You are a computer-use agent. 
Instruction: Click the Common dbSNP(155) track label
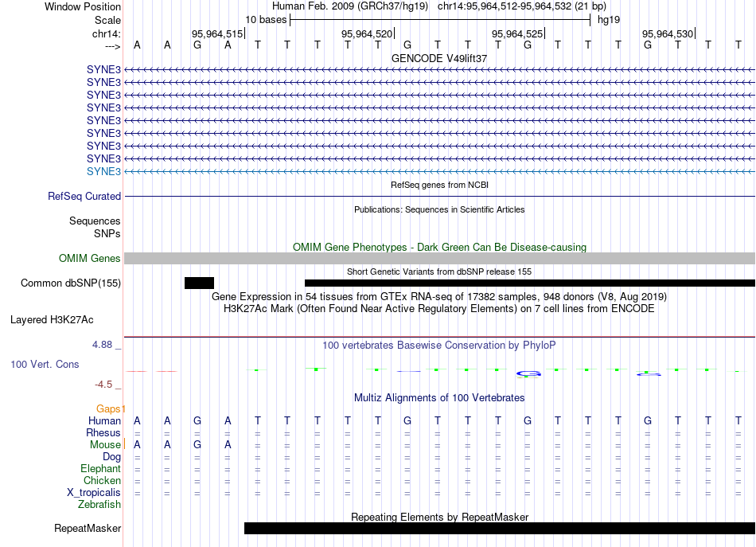[70, 283]
